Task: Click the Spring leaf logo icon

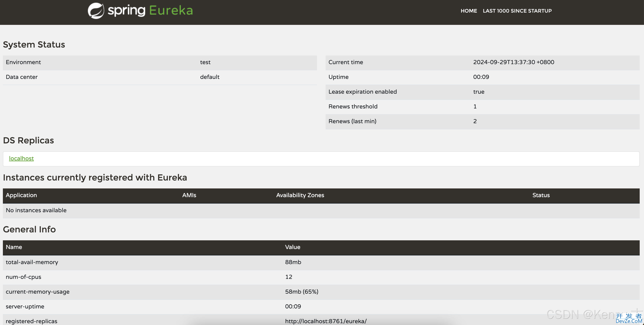Action: point(96,11)
